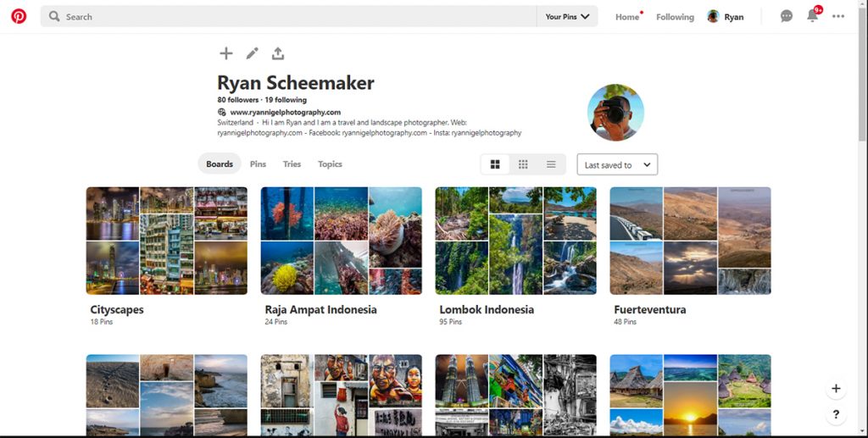Select the Tries tab
The width and height of the screenshot is (868, 438).
(x=292, y=164)
